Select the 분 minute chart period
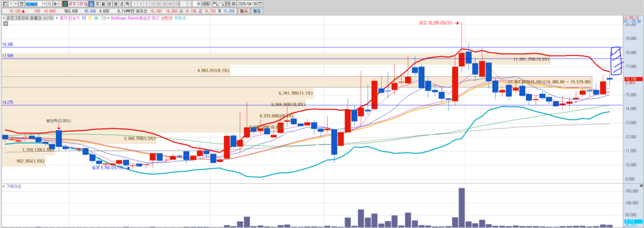The image size is (644, 228). coord(116,4)
